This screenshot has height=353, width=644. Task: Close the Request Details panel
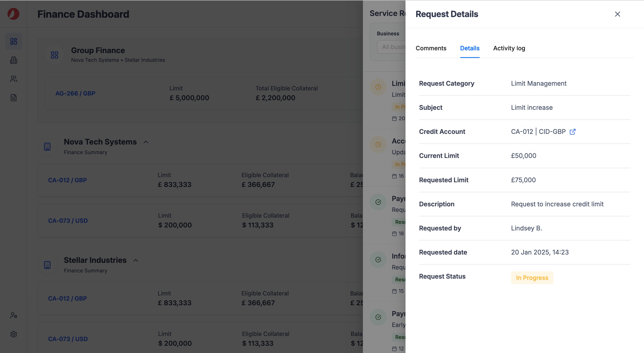click(x=617, y=14)
